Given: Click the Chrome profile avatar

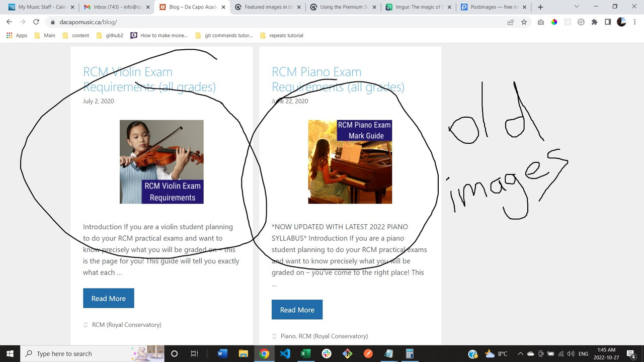Looking at the screenshot, I should (621, 22).
